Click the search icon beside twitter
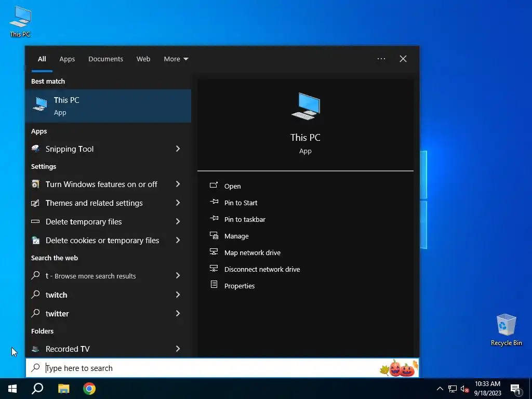The height and width of the screenshot is (399, 532). tap(35, 313)
